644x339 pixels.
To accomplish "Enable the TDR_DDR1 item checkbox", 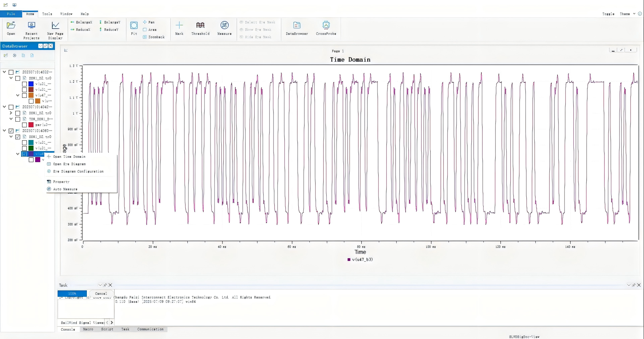I will (x=18, y=119).
